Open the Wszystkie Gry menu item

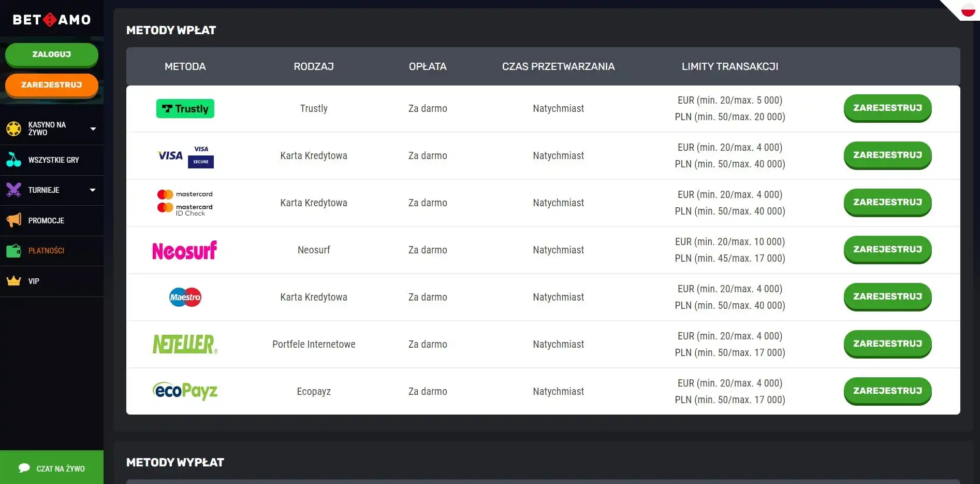pos(53,160)
